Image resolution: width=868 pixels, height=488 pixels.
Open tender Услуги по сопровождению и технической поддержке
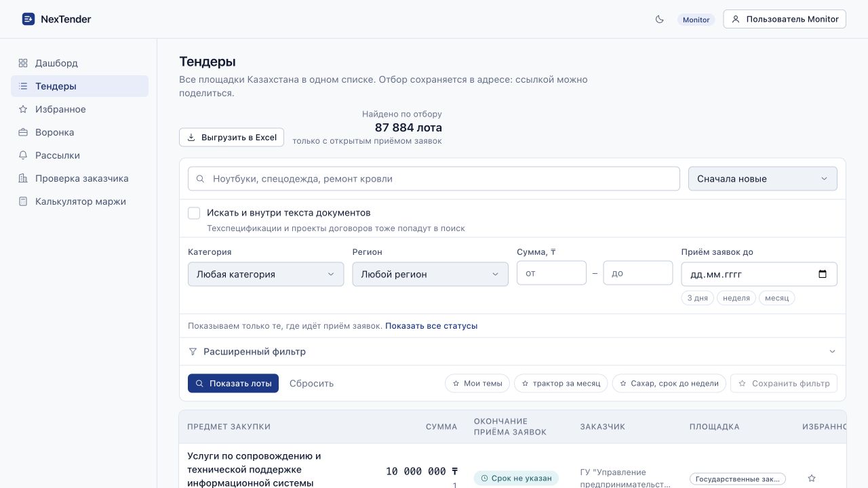254,469
